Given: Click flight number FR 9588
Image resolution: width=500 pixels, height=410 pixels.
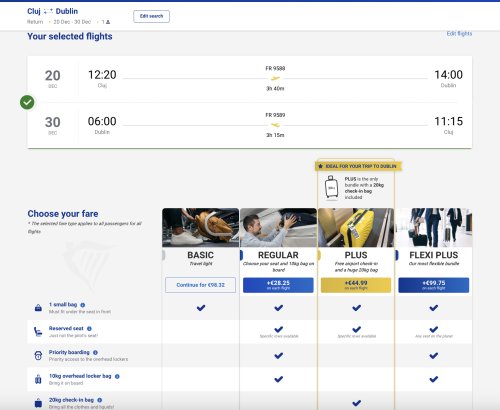Looking at the screenshot, I should [275, 68].
